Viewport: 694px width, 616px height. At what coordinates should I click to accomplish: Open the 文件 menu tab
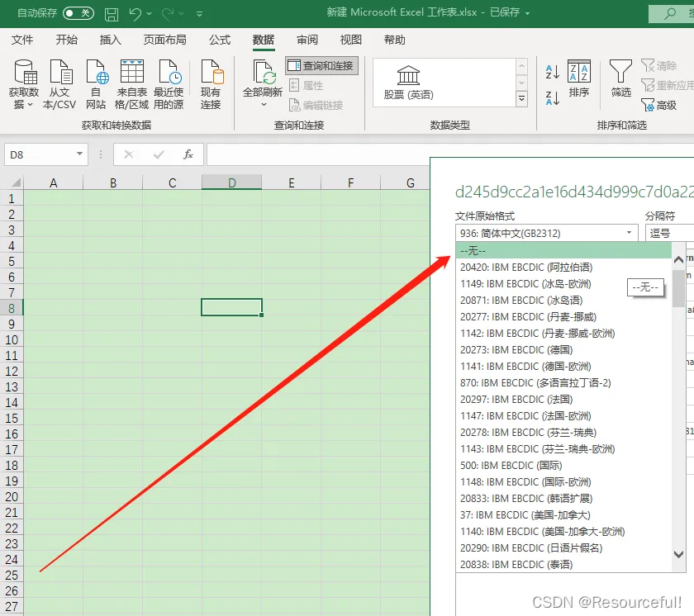[22, 40]
